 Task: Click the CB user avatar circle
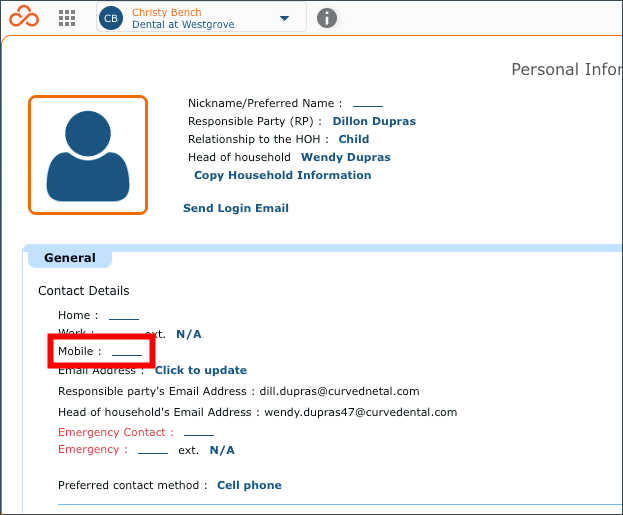coord(111,18)
